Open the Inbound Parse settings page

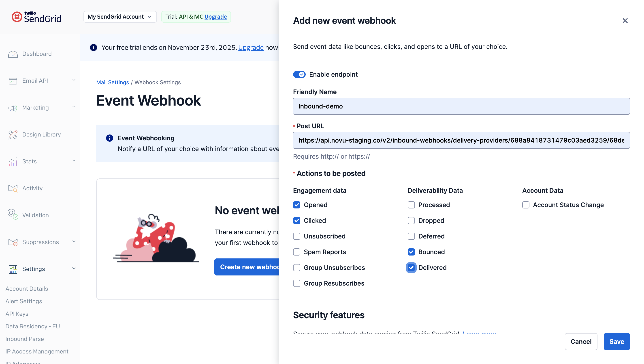point(25,339)
